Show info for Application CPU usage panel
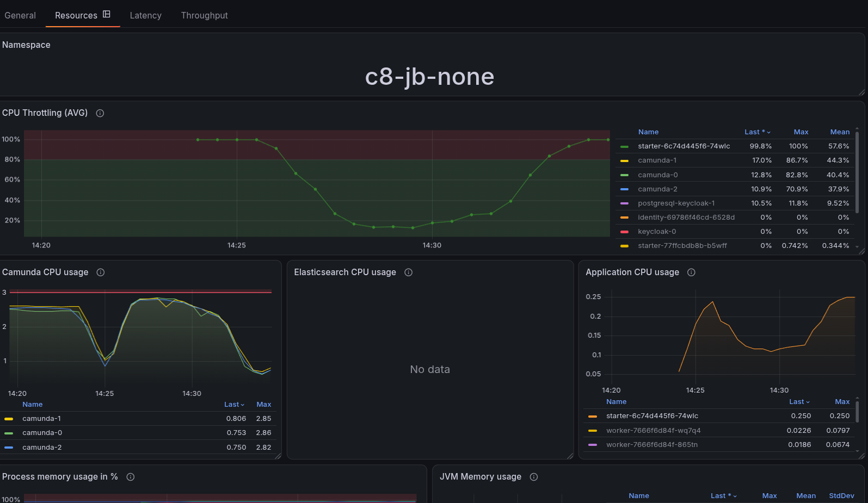868x503 pixels. pos(692,272)
